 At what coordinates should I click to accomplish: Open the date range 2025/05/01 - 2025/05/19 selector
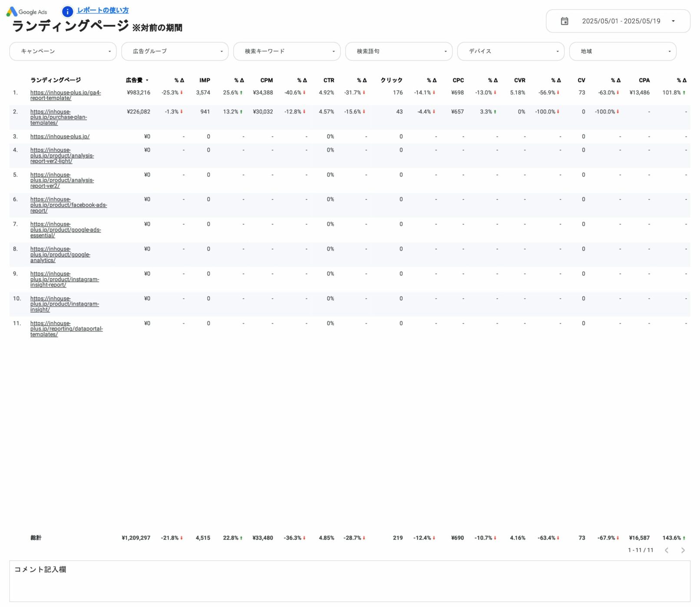tap(621, 21)
